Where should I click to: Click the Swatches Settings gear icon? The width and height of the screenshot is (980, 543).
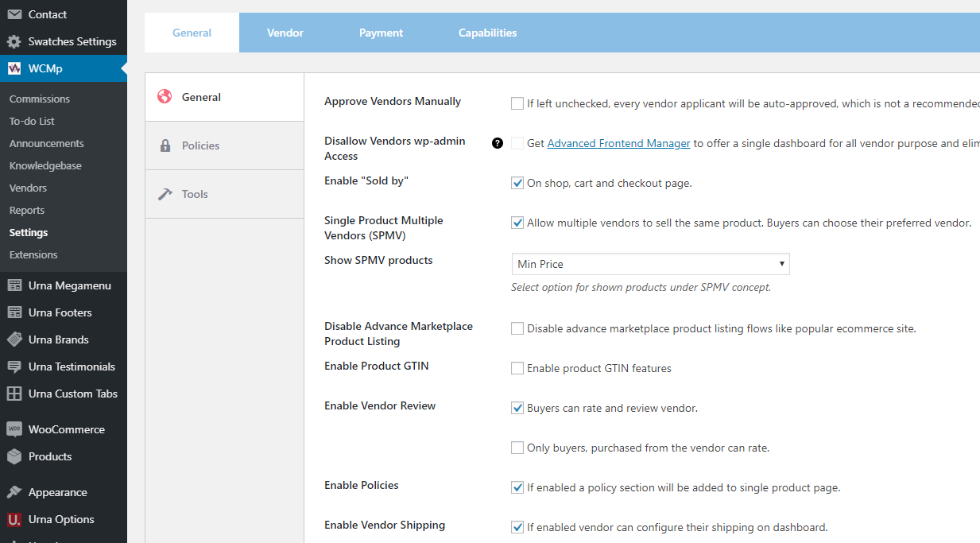(x=14, y=41)
